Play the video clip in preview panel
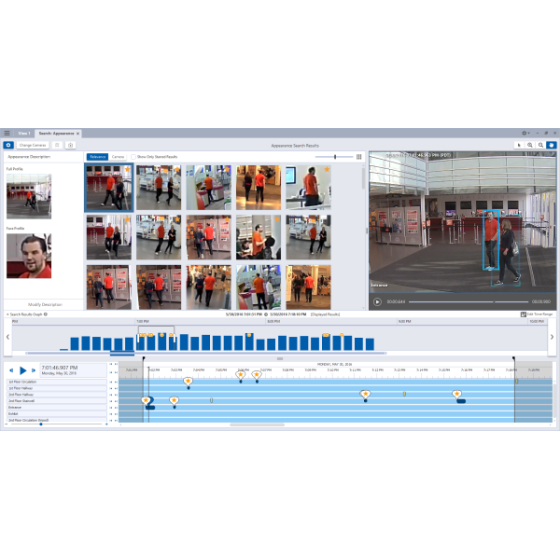The image size is (560, 560). 377,302
